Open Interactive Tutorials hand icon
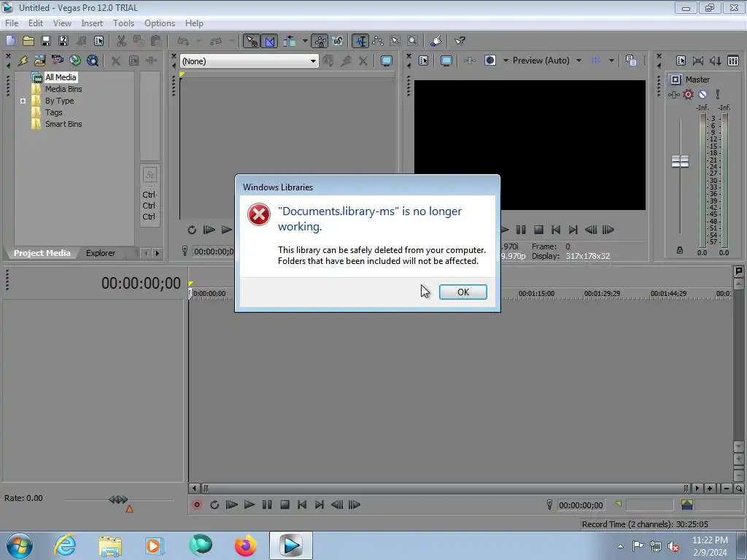The image size is (747, 560). tap(436, 42)
